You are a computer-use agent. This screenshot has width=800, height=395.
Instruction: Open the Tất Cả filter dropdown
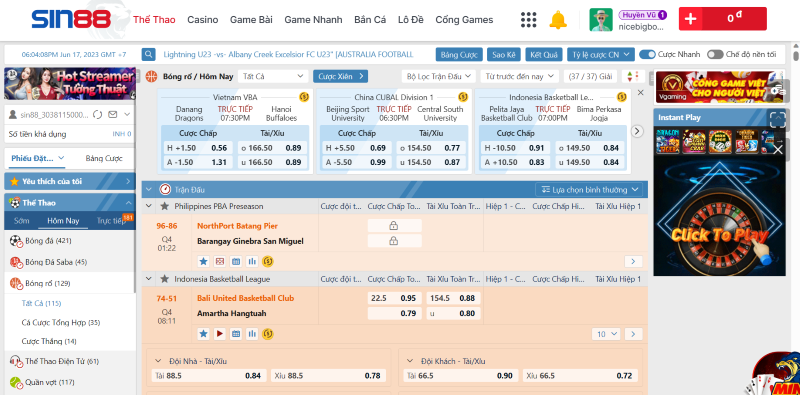click(x=273, y=77)
